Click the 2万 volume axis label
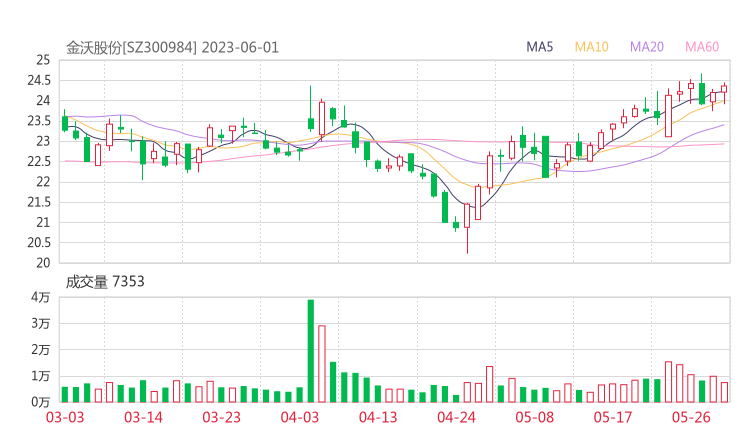 coord(41,350)
